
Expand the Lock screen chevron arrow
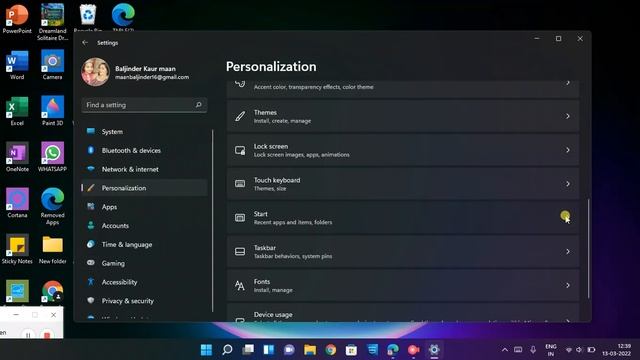coord(568,150)
